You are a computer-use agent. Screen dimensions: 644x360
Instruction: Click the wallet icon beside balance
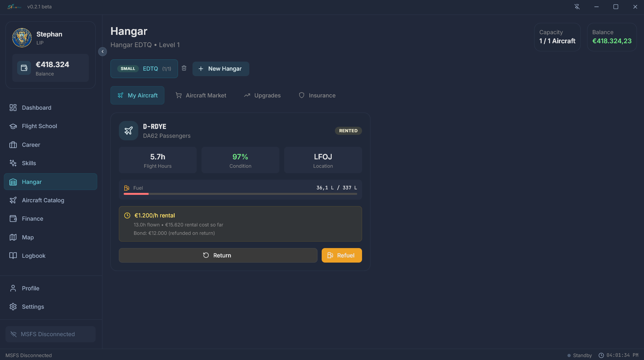pos(24,68)
